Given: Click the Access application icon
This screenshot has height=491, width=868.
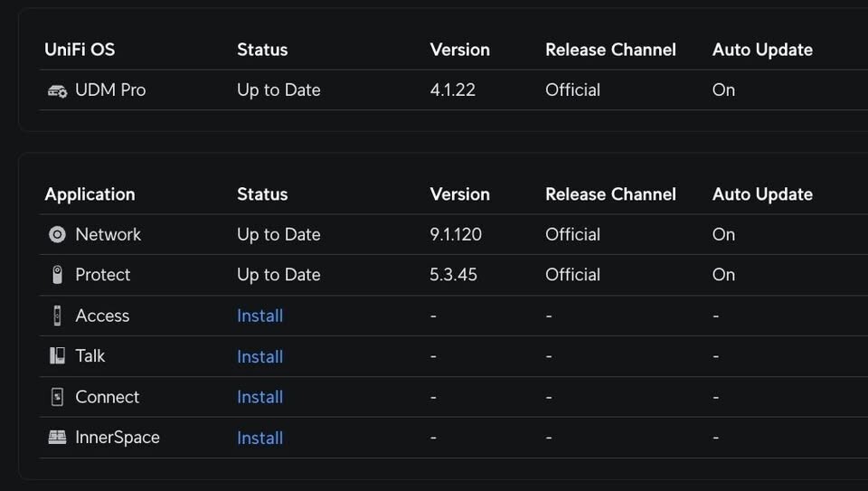Looking at the screenshot, I should click(57, 316).
